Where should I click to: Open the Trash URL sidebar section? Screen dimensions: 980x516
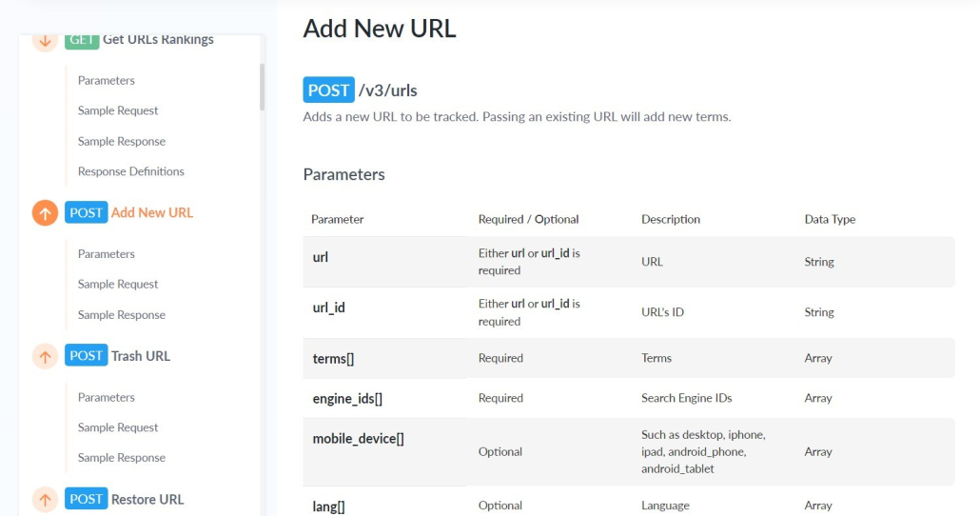coord(141,356)
